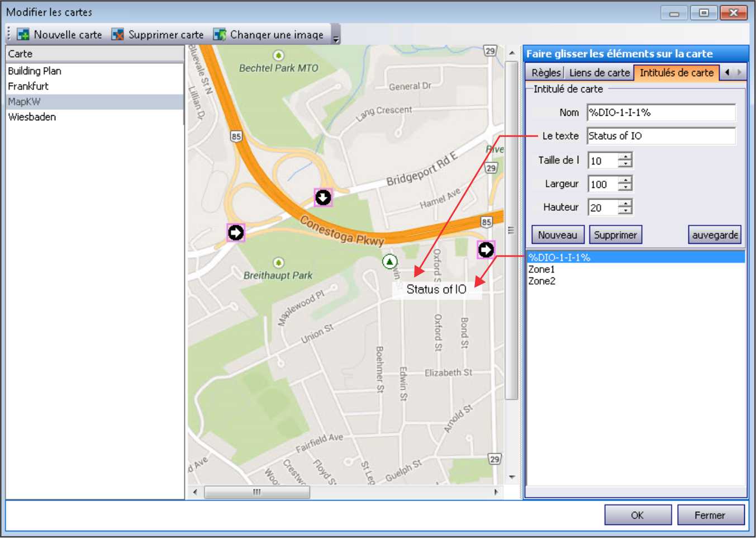Click the map horizontal scrollbar left arrow
Image resolution: width=756 pixels, height=538 pixels.
pos(195,492)
